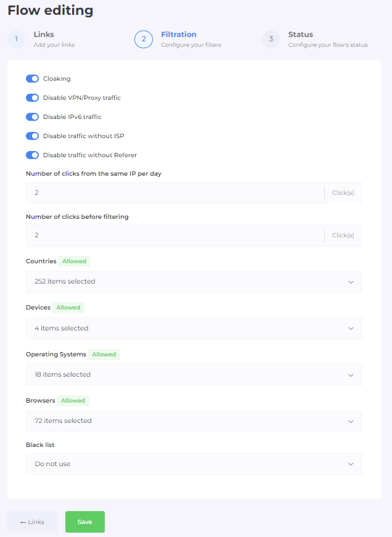Image resolution: width=392 pixels, height=537 pixels.
Task: Toggle Disable traffic without Referer
Action: [x=32, y=155]
